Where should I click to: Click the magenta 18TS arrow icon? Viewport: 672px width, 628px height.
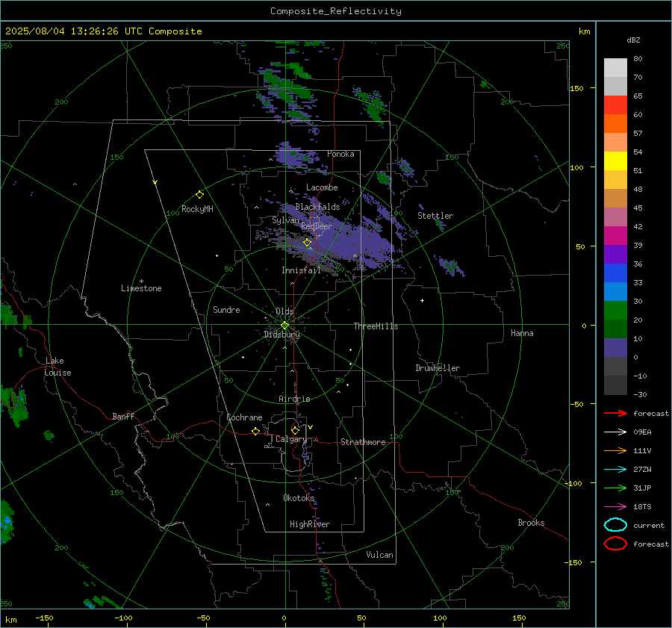(x=615, y=507)
